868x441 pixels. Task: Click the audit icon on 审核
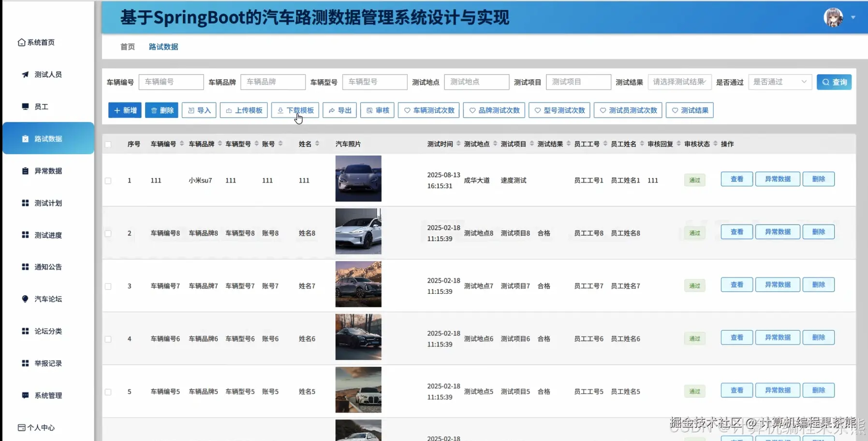coord(369,111)
